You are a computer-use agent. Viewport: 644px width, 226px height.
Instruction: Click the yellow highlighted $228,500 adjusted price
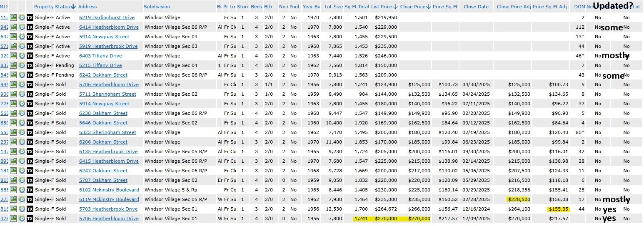tap(519, 199)
